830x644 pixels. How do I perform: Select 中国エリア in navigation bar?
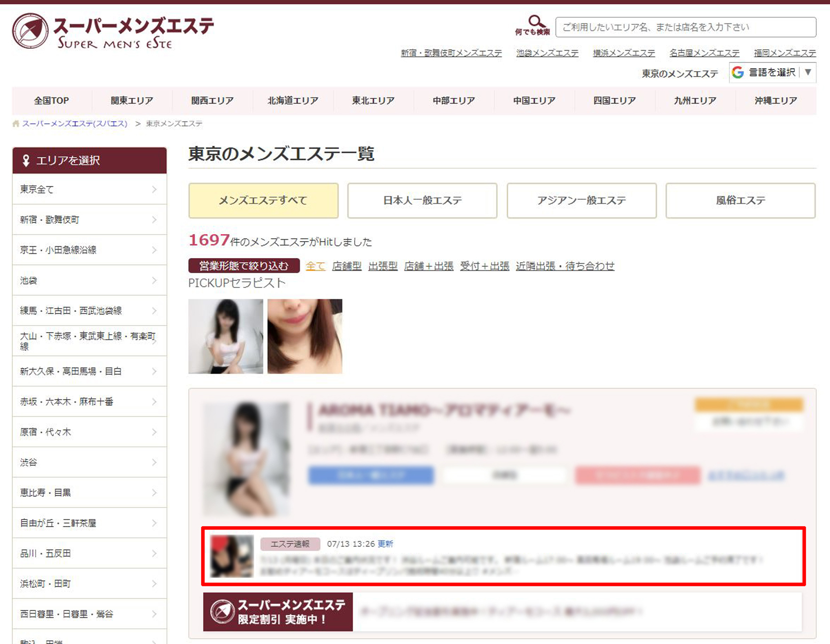[534, 101]
